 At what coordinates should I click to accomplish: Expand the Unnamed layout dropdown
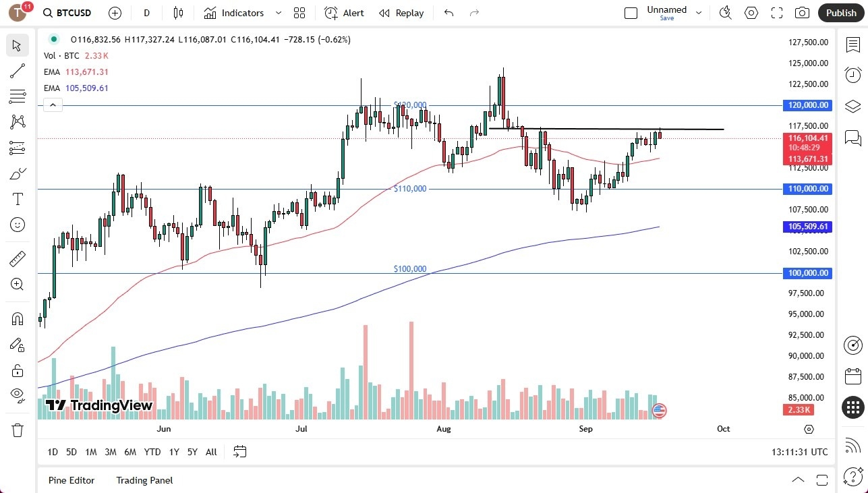(699, 12)
